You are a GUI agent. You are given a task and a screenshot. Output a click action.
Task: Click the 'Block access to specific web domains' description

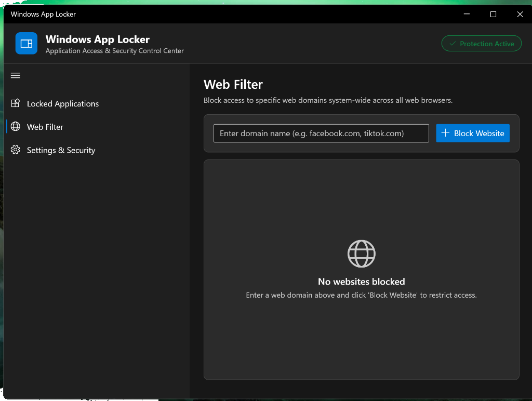point(328,100)
